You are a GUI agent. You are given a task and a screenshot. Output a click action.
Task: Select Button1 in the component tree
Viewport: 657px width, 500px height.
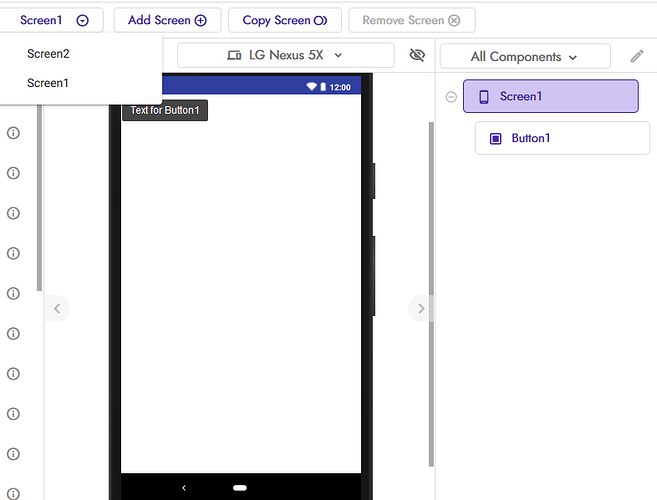click(x=562, y=138)
